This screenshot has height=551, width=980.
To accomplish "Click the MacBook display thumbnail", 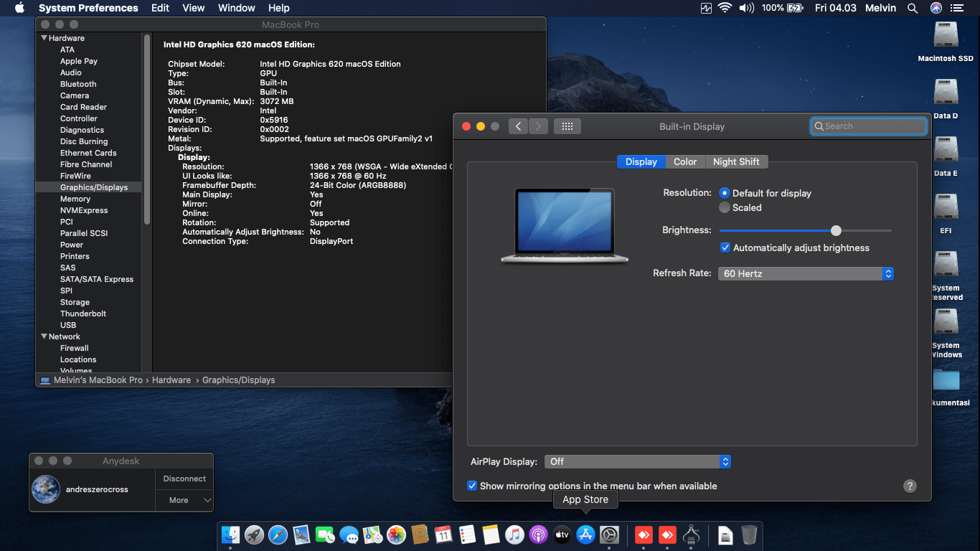I will tap(565, 226).
